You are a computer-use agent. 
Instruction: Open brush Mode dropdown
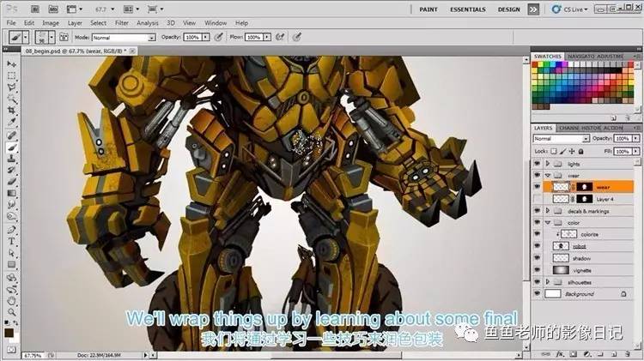(124, 38)
